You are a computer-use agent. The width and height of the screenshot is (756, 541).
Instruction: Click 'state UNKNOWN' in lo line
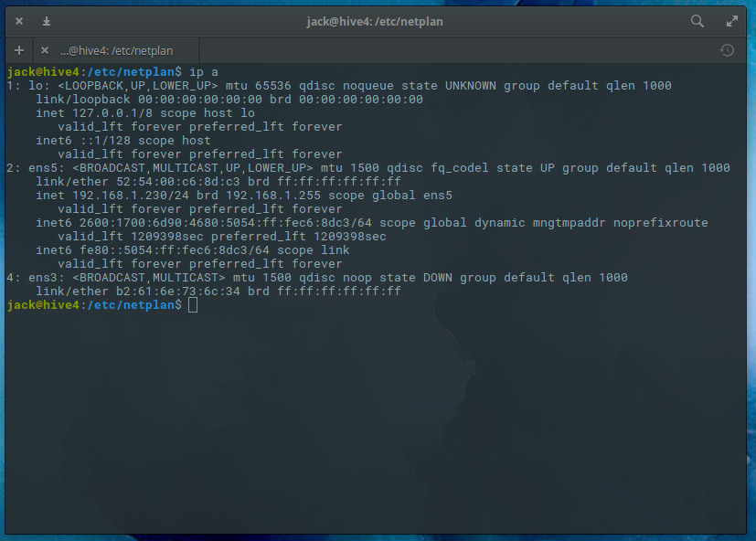449,86
